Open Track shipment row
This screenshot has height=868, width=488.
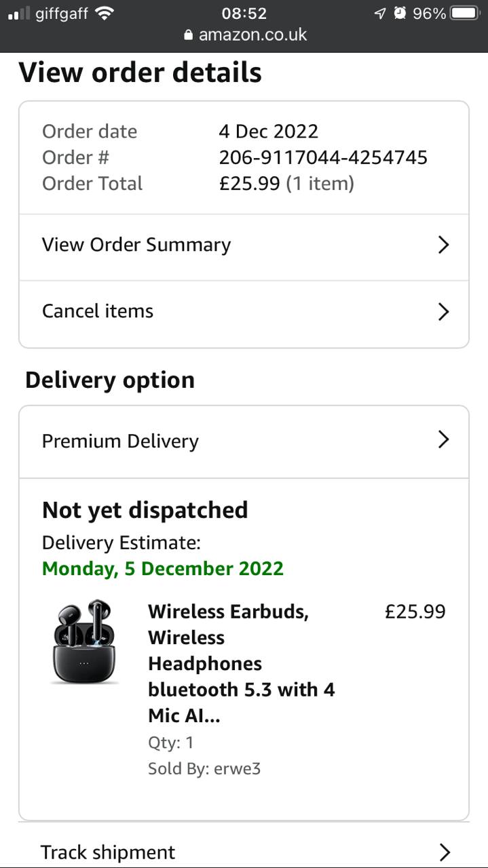(108, 852)
